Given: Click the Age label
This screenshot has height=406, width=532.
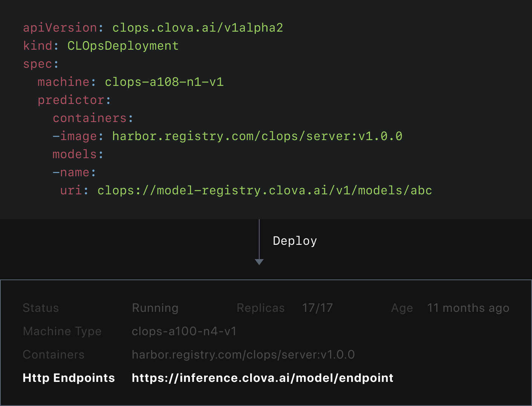Looking at the screenshot, I should 402,308.
